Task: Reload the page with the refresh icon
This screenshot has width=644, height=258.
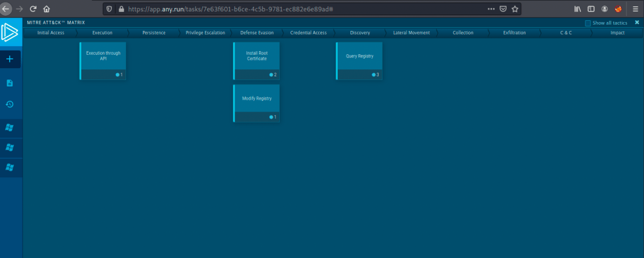Action: pos(33,9)
